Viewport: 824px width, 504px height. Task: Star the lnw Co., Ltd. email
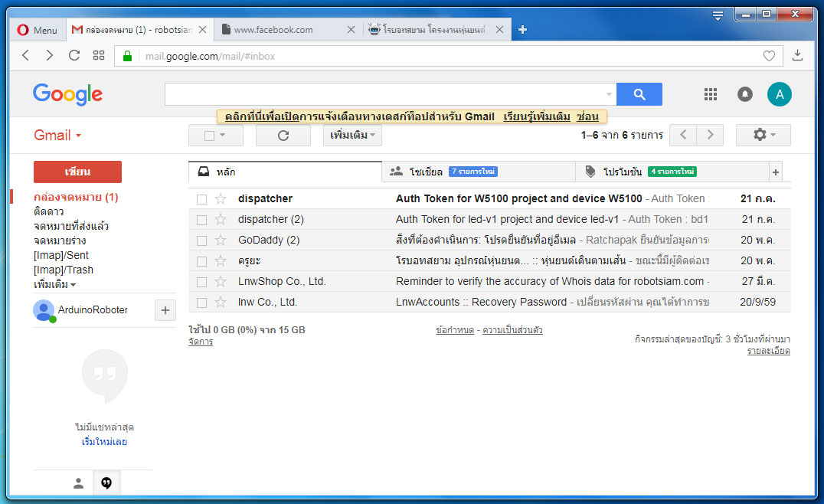(x=221, y=303)
